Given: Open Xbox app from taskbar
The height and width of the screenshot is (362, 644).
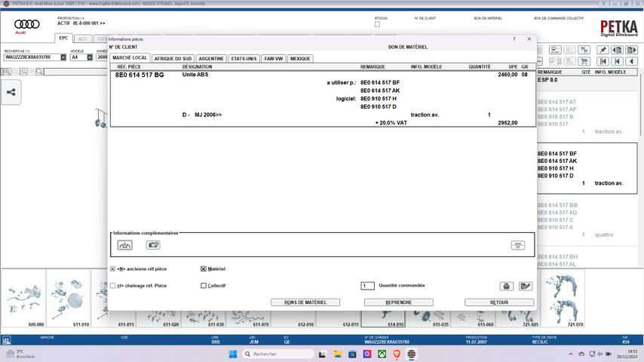Looking at the screenshot, I should point(382,354).
